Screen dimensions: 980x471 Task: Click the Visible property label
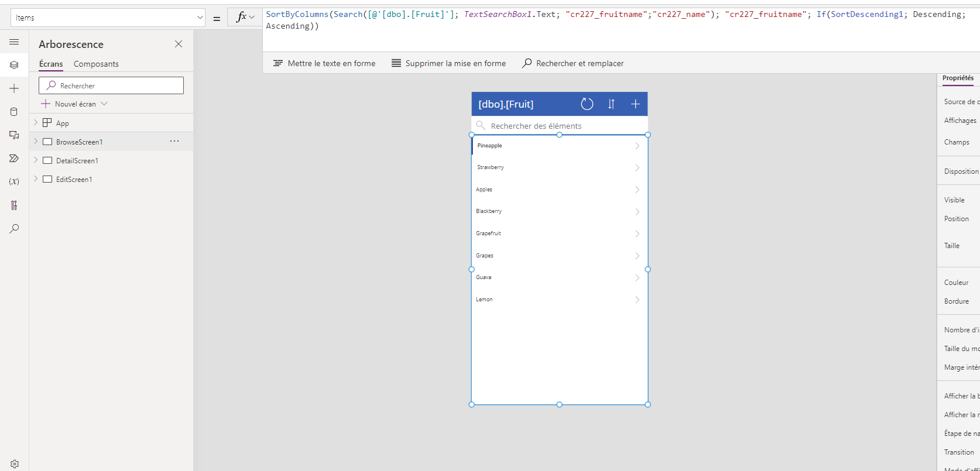coord(954,200)
